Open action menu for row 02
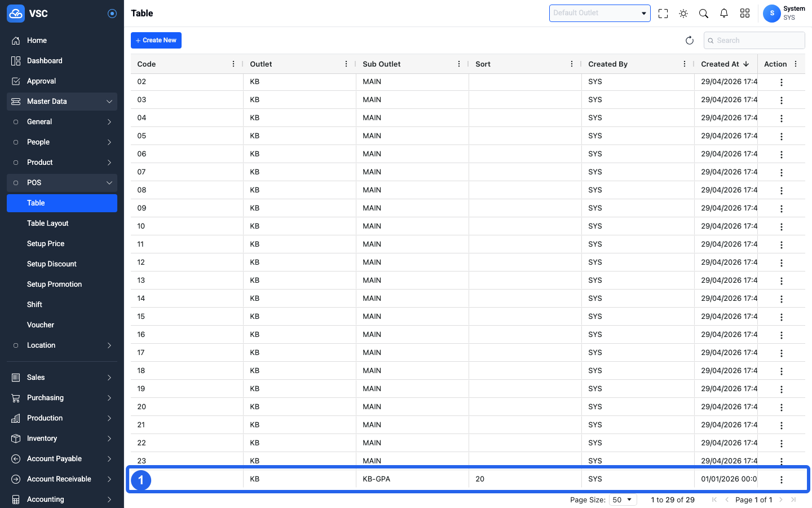Viewport: 812px width, 508px height. [x=782, y=82]
